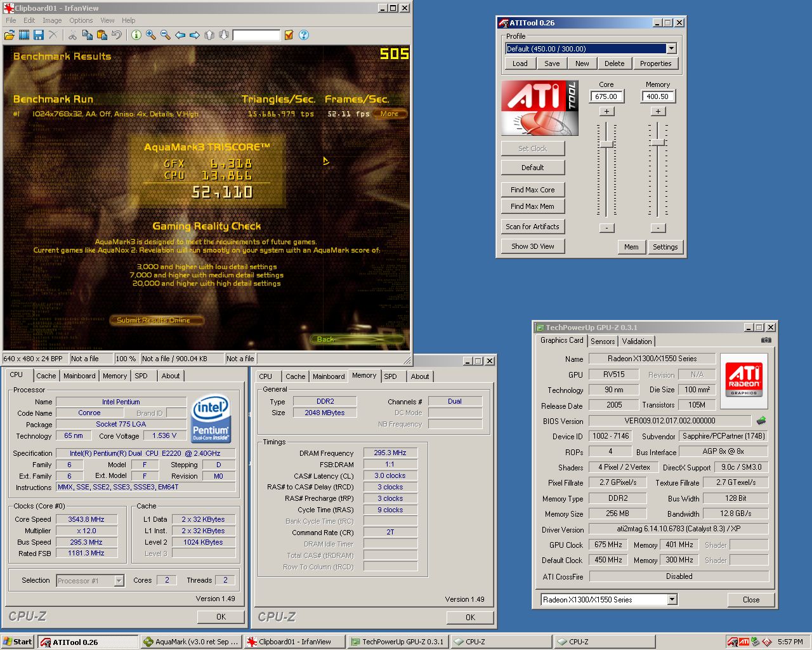This screenshot has height=650, width=812.
Task: Click the Settings button in ATITool
Action: click(x=665, y=247)
